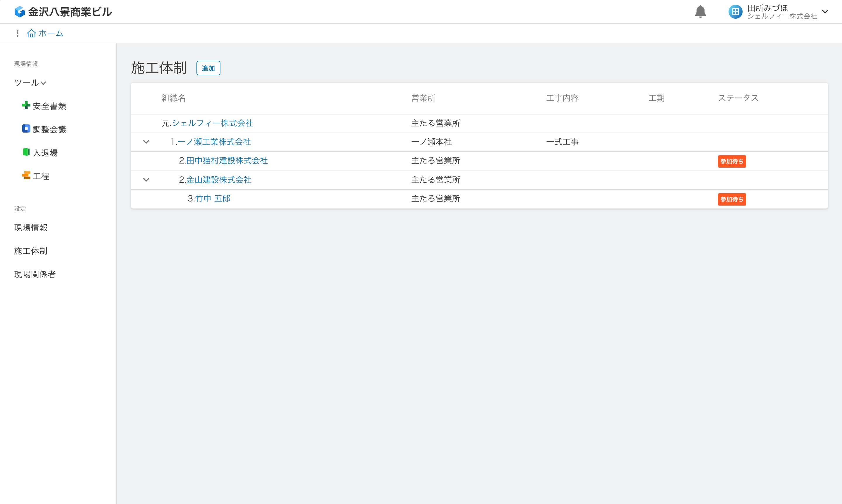This screenshot has height=504, width=842.
Task: Click the home house icon
Action: 31,33
